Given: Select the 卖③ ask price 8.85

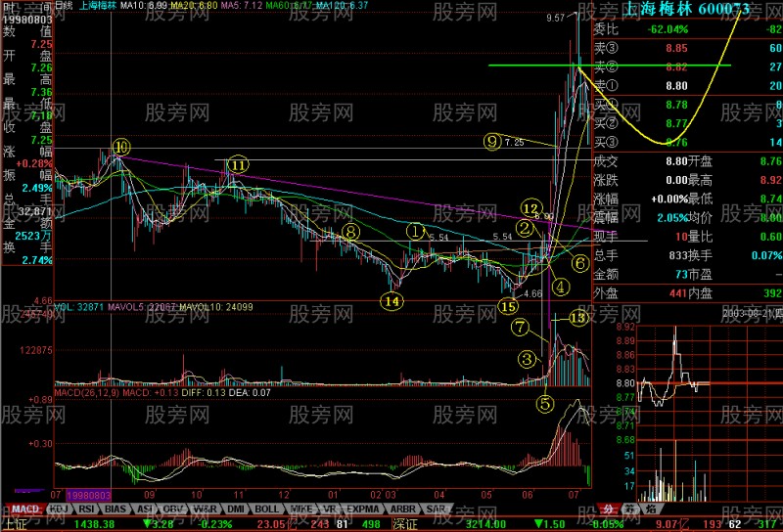Looking at the screenshot, I should 676,49.
